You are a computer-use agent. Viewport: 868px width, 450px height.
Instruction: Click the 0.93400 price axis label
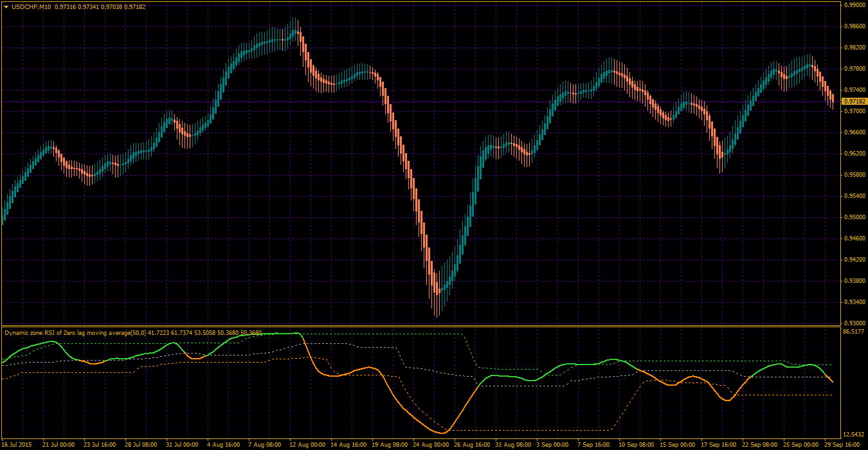pyautogui.click(x=854, y=302)
